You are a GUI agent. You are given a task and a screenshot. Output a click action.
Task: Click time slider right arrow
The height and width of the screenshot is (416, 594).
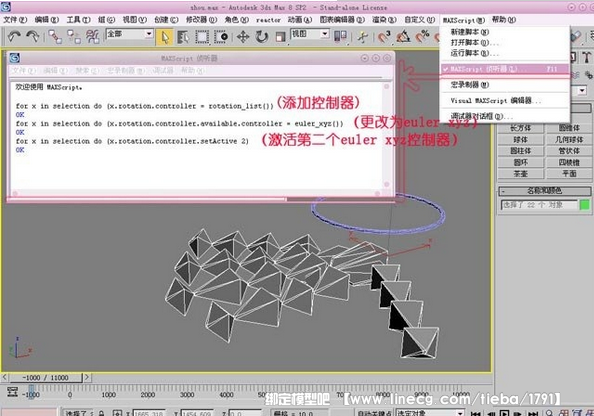86,377
